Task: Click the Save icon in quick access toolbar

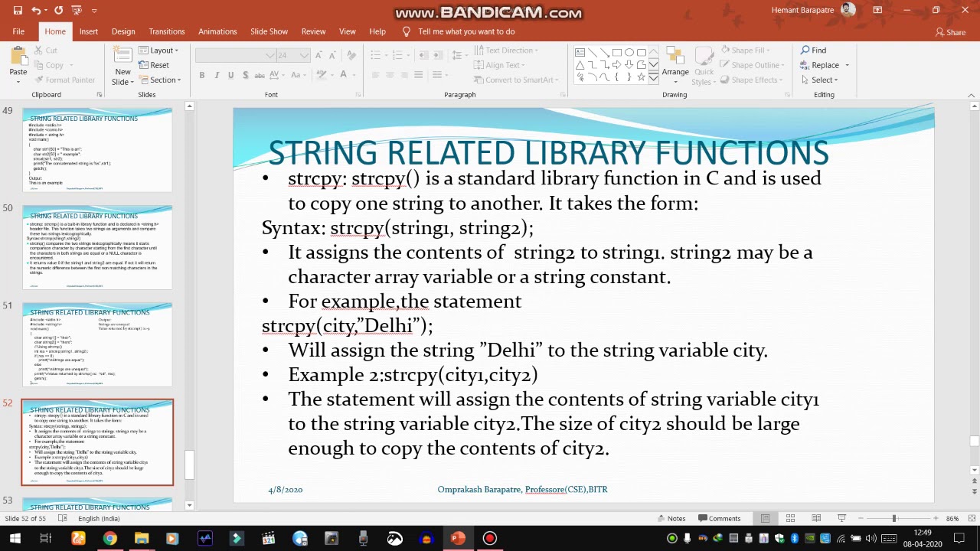Action: pos(18,11)
